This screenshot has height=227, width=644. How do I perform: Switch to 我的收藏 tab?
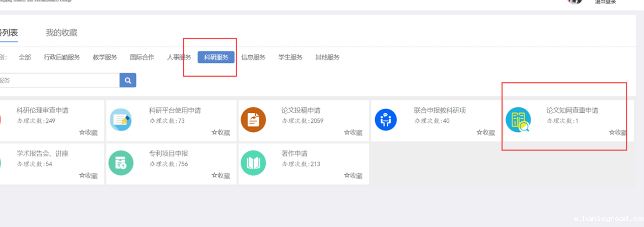coord(61,33)
